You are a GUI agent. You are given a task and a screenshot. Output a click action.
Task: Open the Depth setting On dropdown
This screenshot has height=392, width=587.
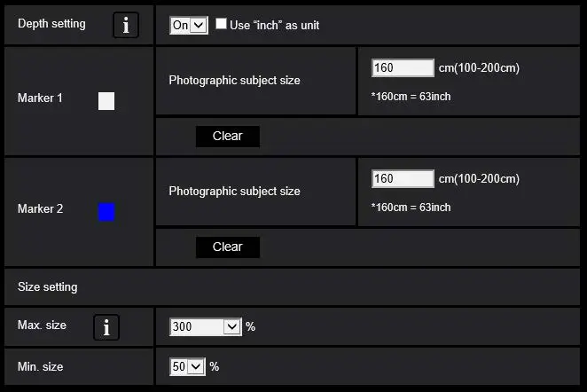pos(188,25)
